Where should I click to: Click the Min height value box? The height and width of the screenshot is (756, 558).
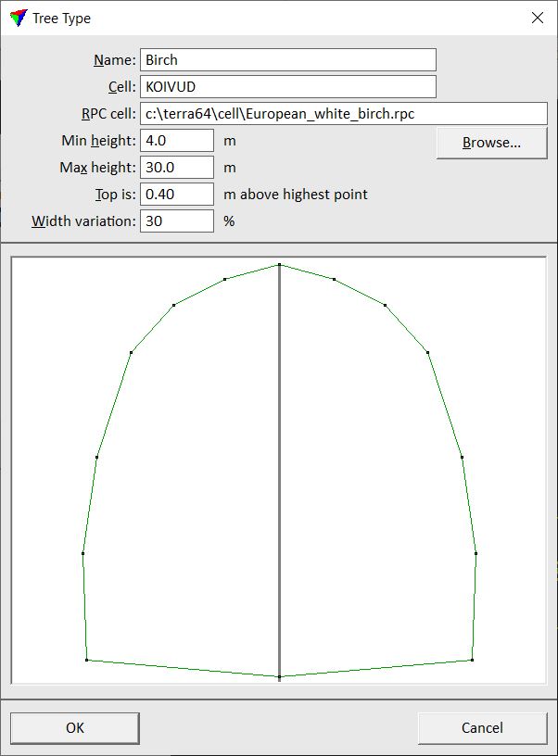click(177, 141)
